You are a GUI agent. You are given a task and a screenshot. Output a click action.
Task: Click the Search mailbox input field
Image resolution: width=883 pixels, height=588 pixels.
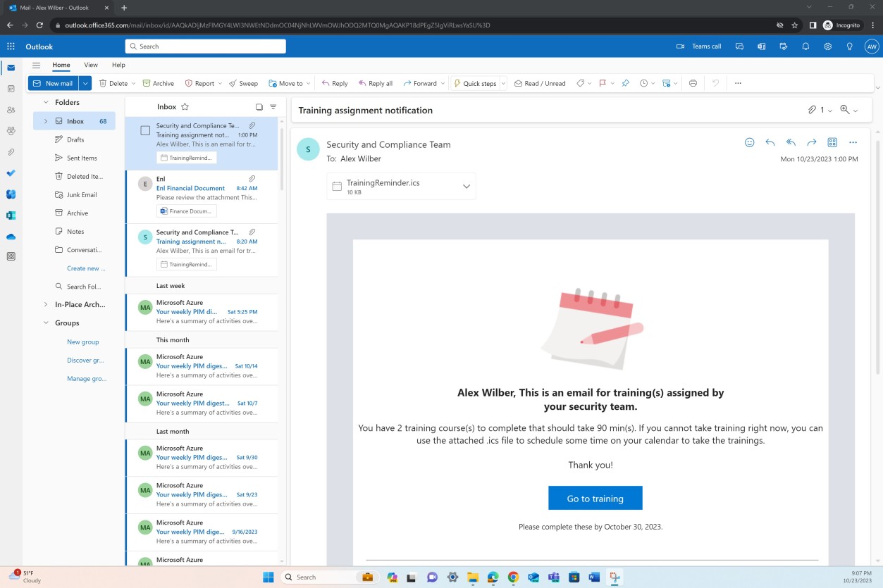[x=205, y=46]
